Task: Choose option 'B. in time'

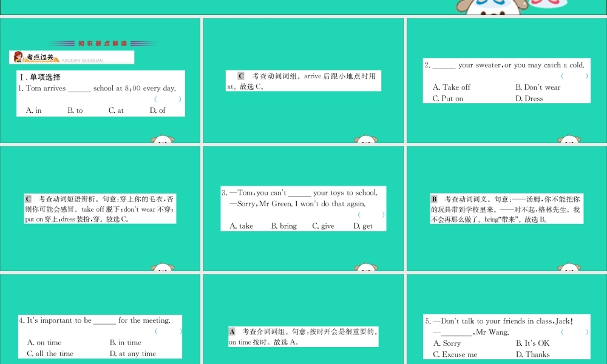Action: coord(126,343)
